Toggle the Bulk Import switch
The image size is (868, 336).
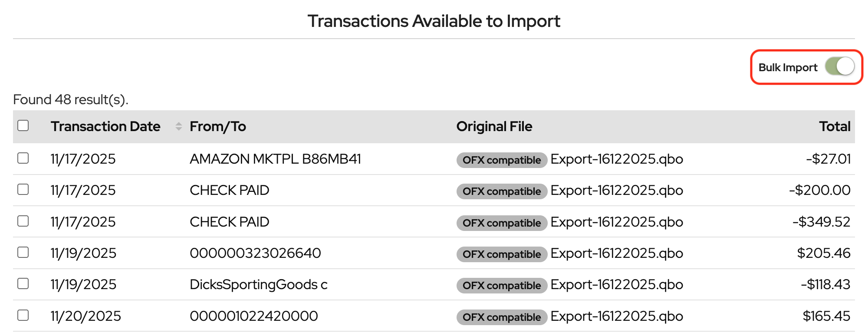click(839, 67)
